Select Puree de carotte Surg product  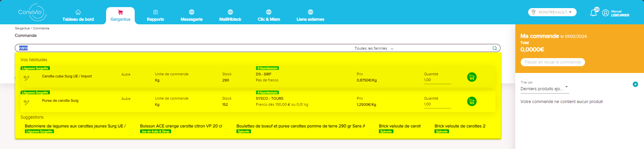[x=60, y=101]
